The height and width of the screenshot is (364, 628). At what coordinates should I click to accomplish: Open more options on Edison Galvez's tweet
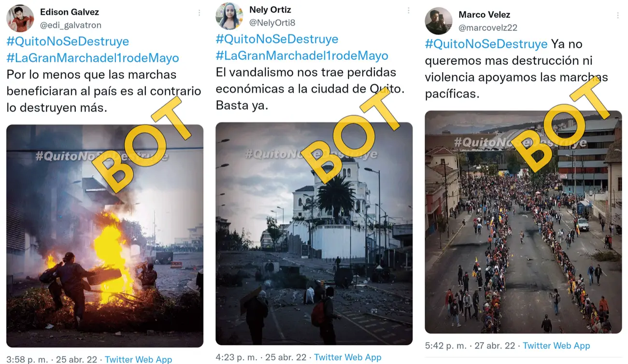pyautogui.click(x=199, y=13)
